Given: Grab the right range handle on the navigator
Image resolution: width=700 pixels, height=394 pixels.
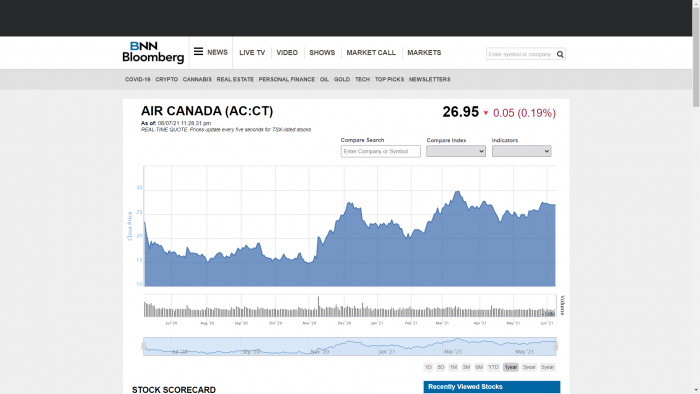Looking at the screenshot, I should coord(556,346).
